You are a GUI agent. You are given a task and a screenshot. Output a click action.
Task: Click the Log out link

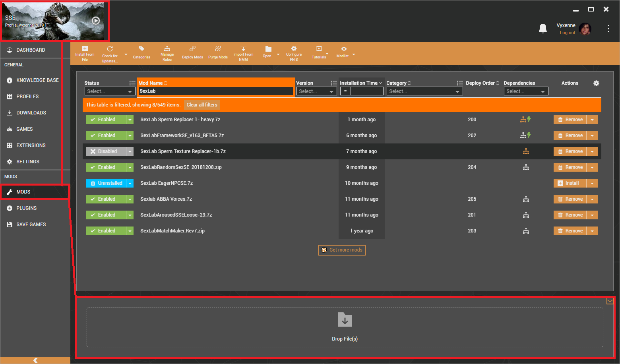coord(568,33)
